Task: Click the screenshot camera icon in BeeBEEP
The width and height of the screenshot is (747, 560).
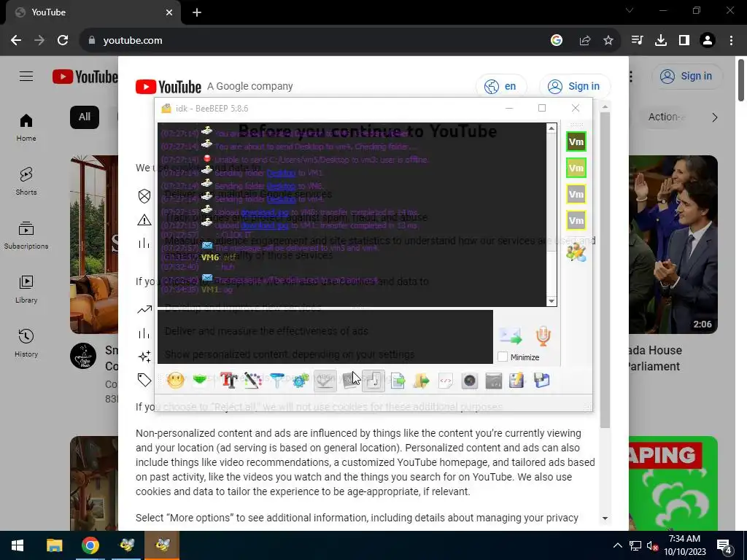Action: coord(470,381)
